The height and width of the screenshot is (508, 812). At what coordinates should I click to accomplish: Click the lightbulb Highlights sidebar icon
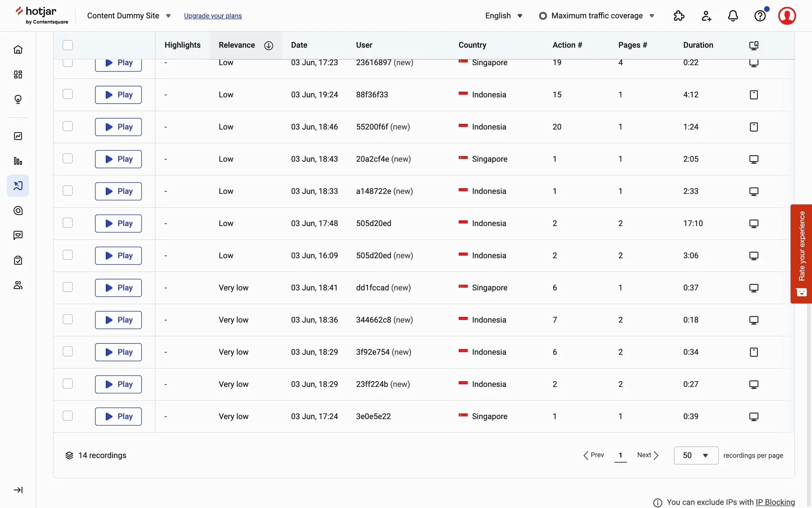coord(18,99)
